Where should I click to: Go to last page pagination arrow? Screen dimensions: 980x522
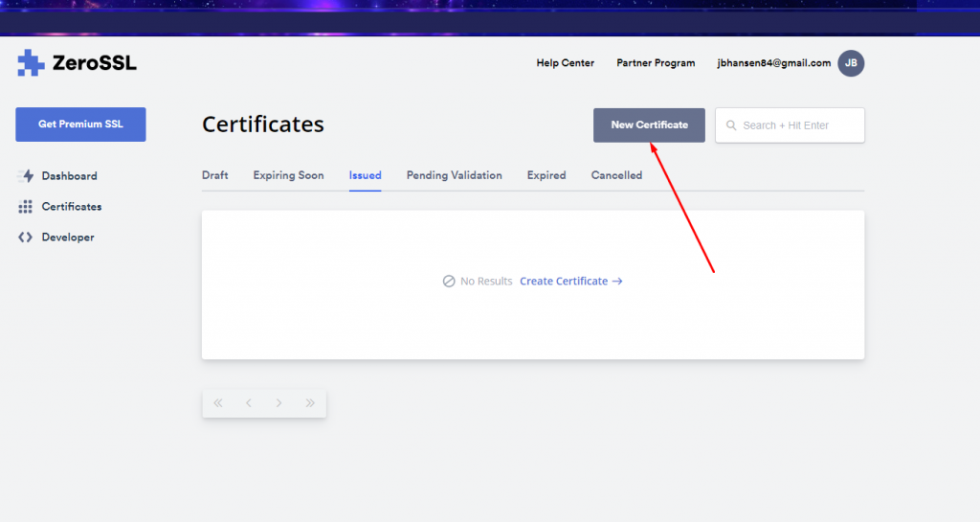pos(310,403)
